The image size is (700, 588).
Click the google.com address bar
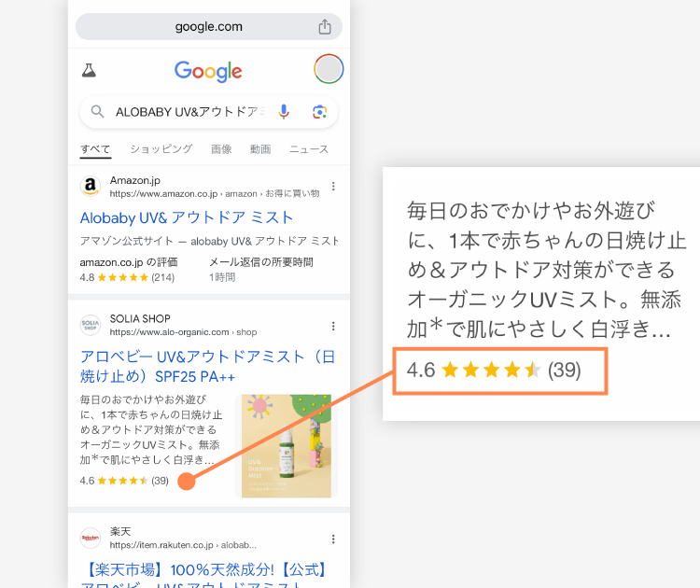tap(209, 27)
